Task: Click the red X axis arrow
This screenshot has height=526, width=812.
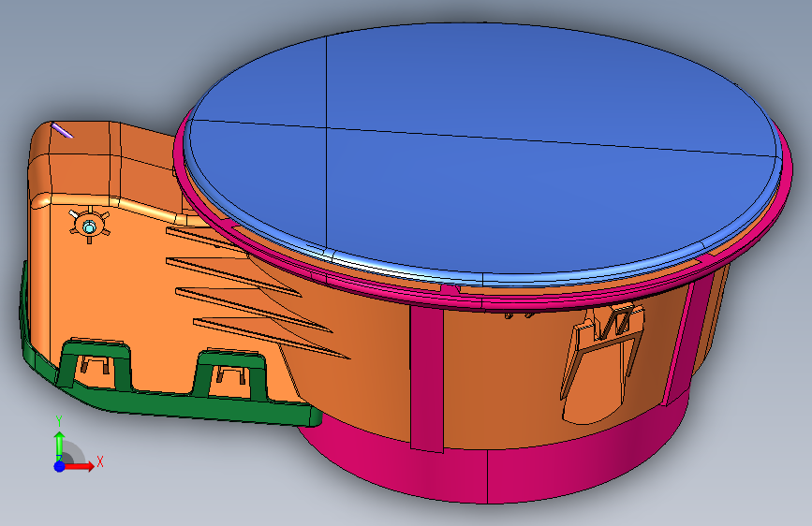Action: tap(80, 466)
